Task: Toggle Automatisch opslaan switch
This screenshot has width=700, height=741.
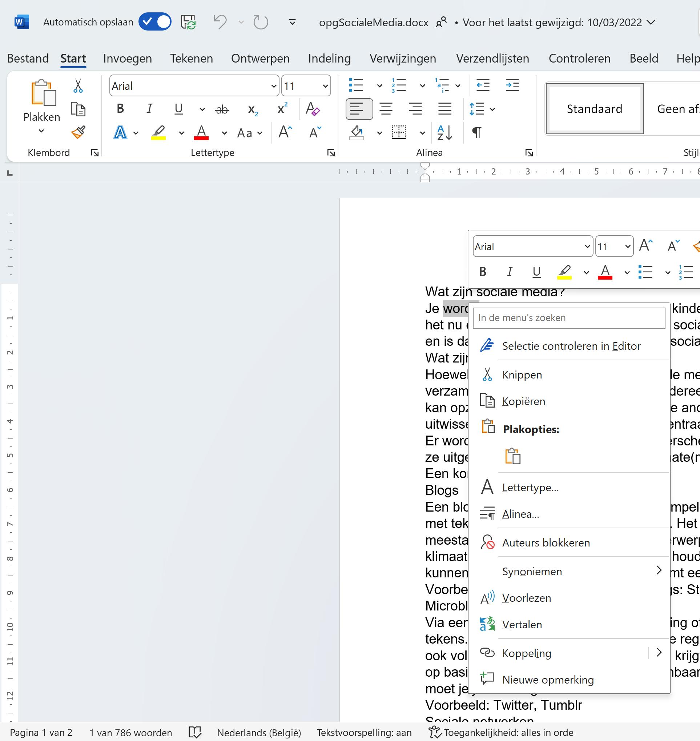Action: tap(155, 22)
